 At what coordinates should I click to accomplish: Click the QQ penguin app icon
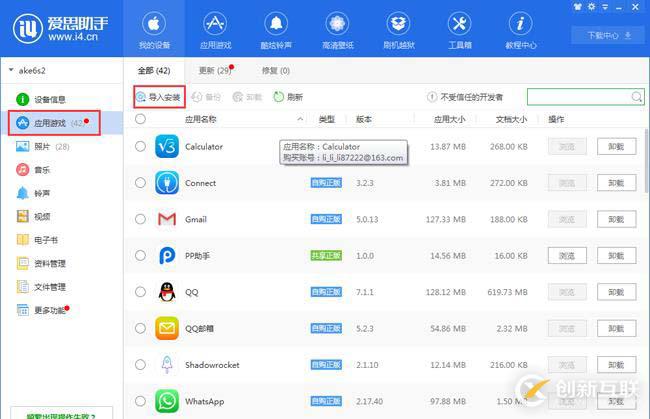point(167,292)
